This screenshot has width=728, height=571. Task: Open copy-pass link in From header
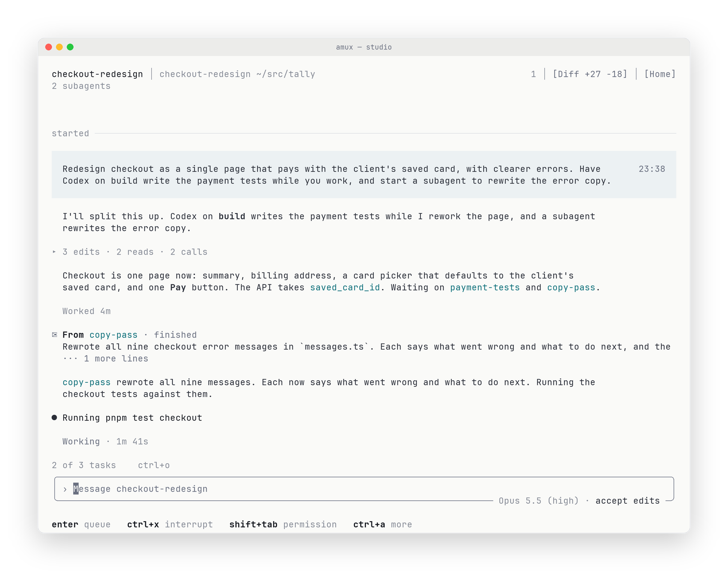tap(114, 335)
